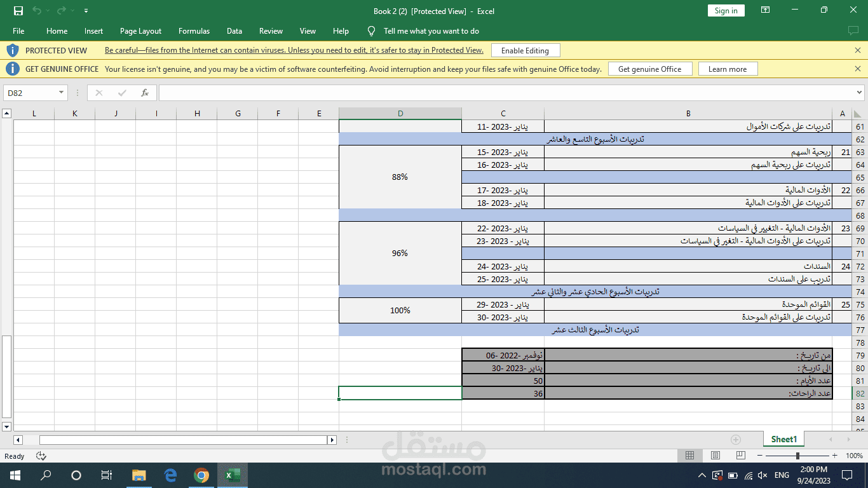868x488 pixels.
Task: Open the comments icon below the title bar
Action: coord(853,30)
